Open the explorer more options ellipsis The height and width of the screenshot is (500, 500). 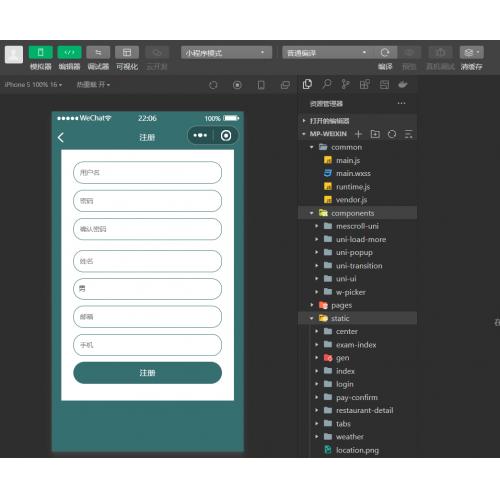[401, 103]
